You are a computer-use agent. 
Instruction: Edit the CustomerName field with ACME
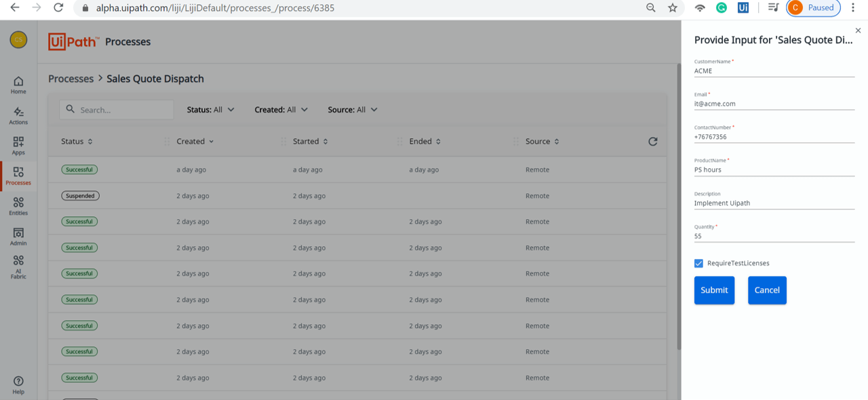coord(774,71)
